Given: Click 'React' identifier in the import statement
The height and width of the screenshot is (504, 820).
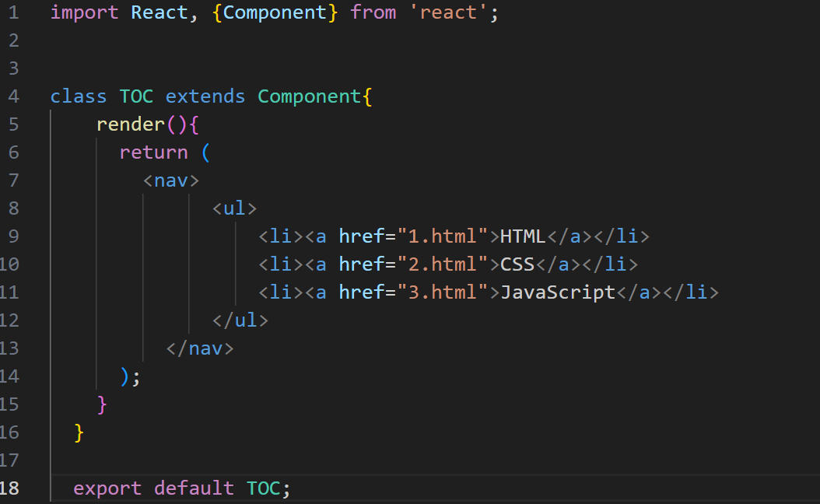Looking at the screenshot, I should (159, 12).
